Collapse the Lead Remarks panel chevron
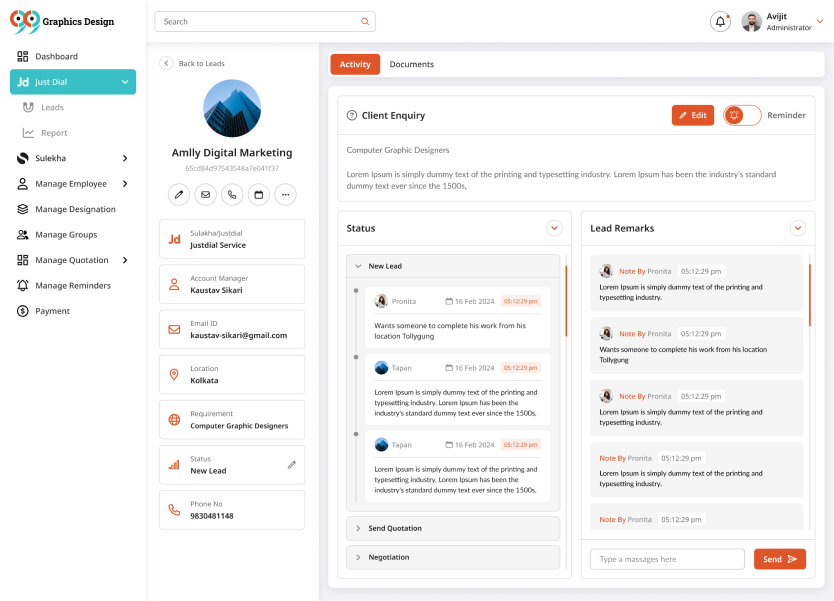Image resolution: width=834 pixels, height=601 pixels. coord(798,228)
